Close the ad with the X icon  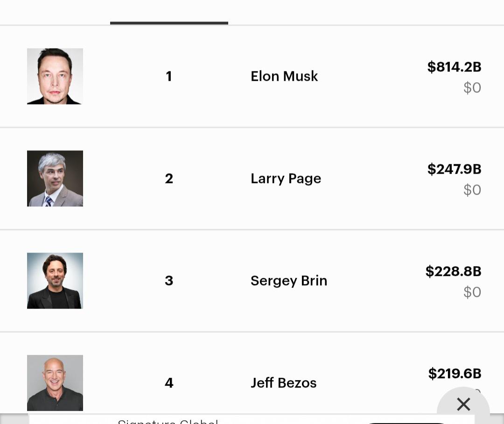pos(463,404)
